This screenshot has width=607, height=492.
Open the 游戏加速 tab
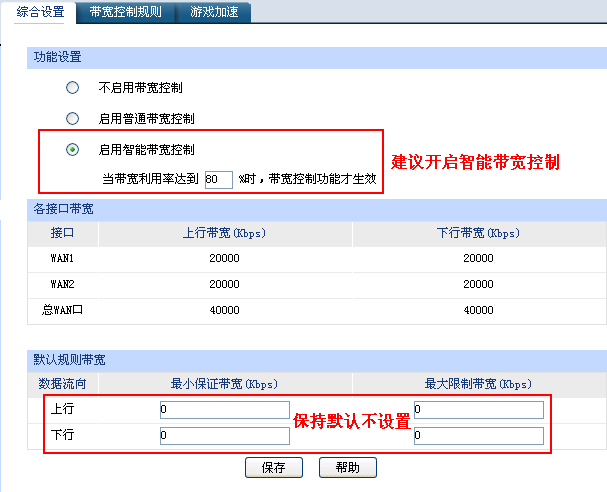point(213,12)
